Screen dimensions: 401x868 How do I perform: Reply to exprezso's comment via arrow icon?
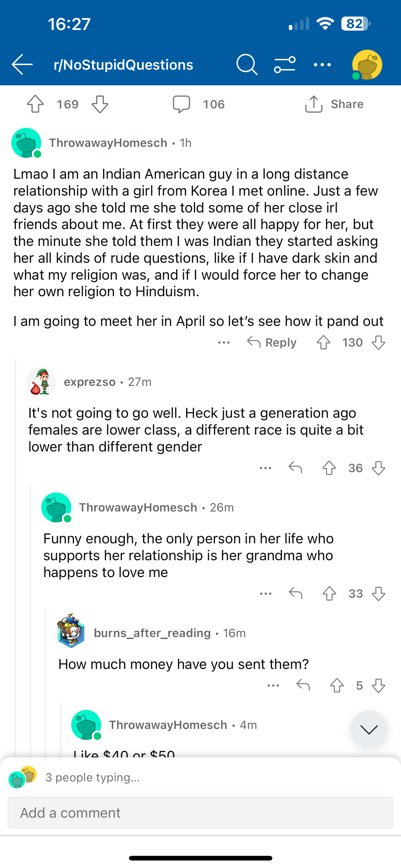[295, 468]
